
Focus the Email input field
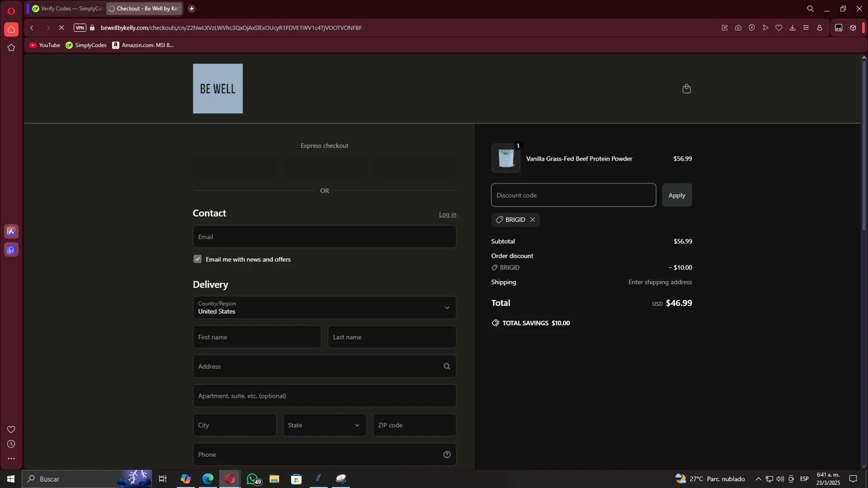[x=325, y=236]
